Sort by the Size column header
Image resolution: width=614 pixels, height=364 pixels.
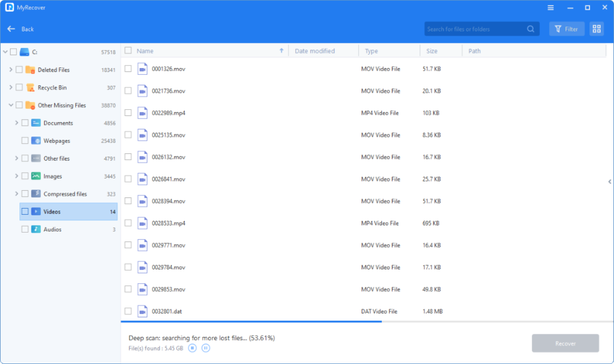[x=432, y=51]
